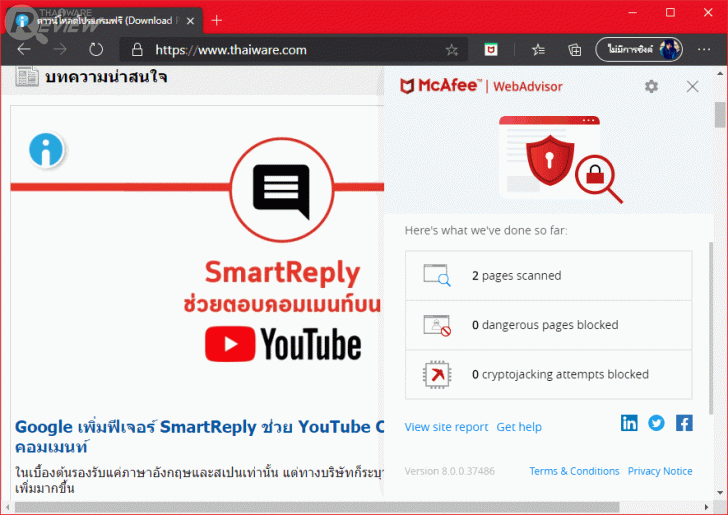Open the Get help link

pos(519,427)
